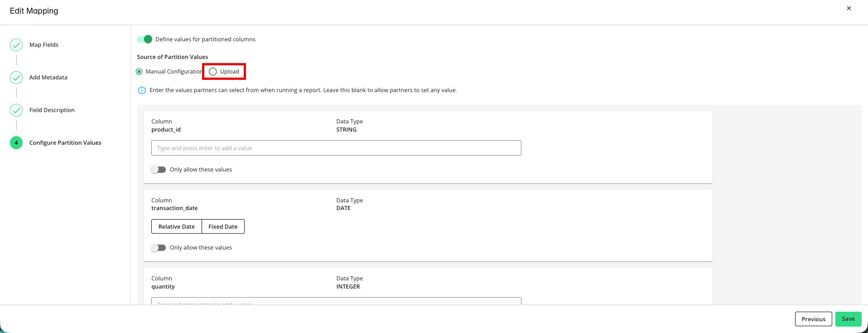Select the Upload radio button

click(x=213, y=72)
